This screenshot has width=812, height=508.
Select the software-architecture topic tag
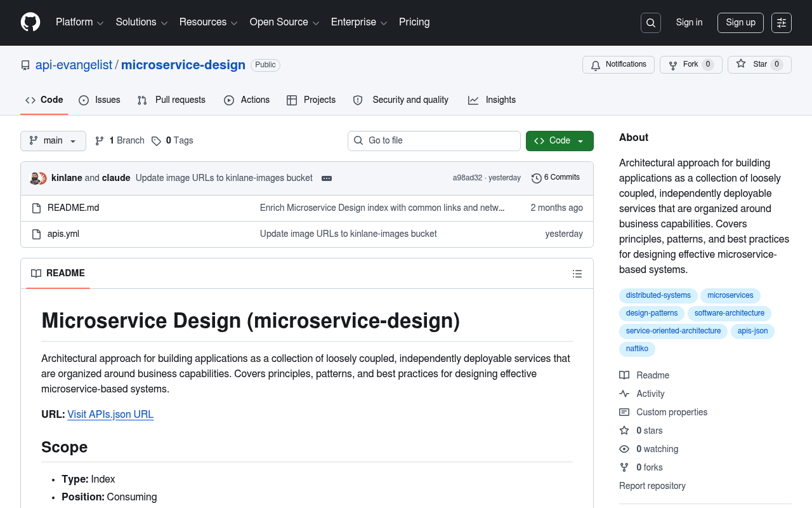(x=730, y=314)
